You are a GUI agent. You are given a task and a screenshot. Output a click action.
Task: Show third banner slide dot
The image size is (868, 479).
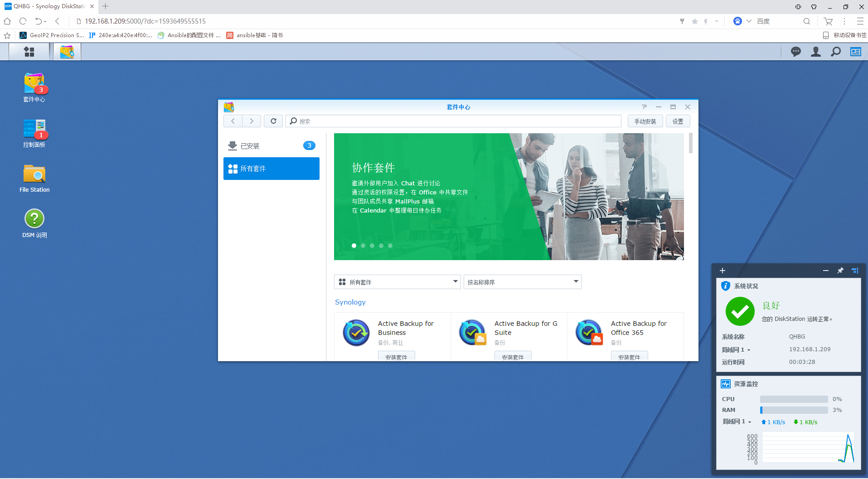pyautogui.click(x=372, y=246)
